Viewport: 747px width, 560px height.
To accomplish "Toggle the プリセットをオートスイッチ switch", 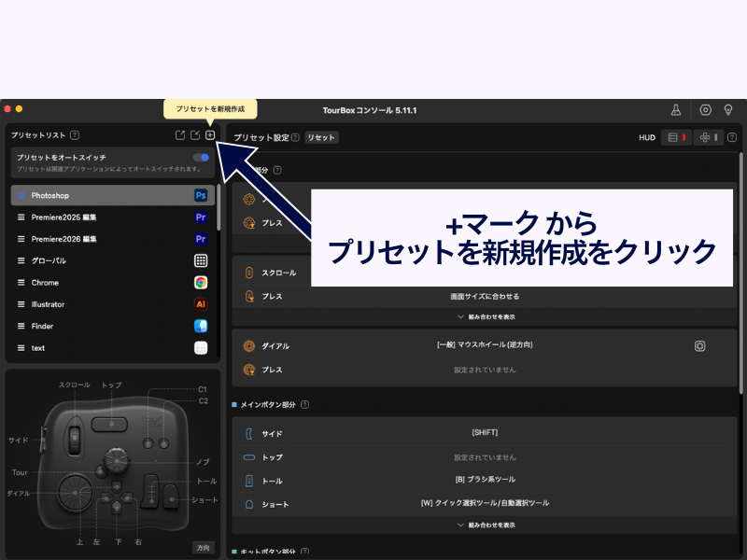I will 201,158.
